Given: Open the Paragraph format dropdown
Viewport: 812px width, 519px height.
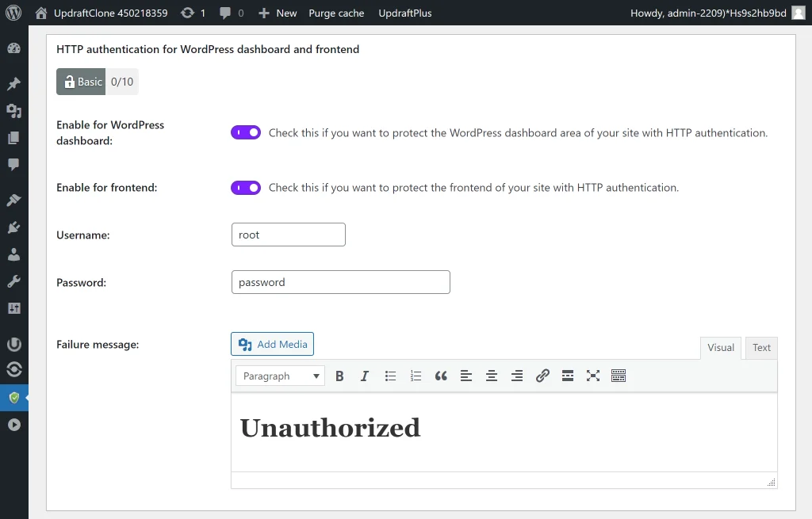Looking at the screenshot, I should (x=280, y=376).
